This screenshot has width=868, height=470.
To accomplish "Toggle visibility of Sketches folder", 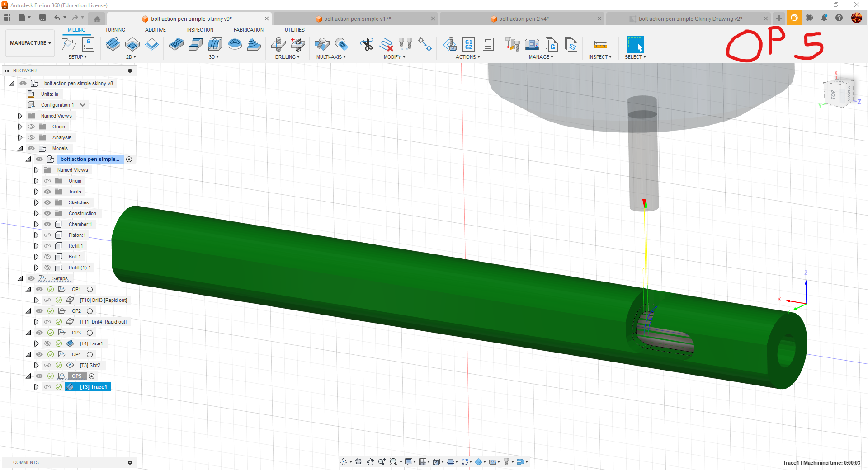I will point(47,202).
